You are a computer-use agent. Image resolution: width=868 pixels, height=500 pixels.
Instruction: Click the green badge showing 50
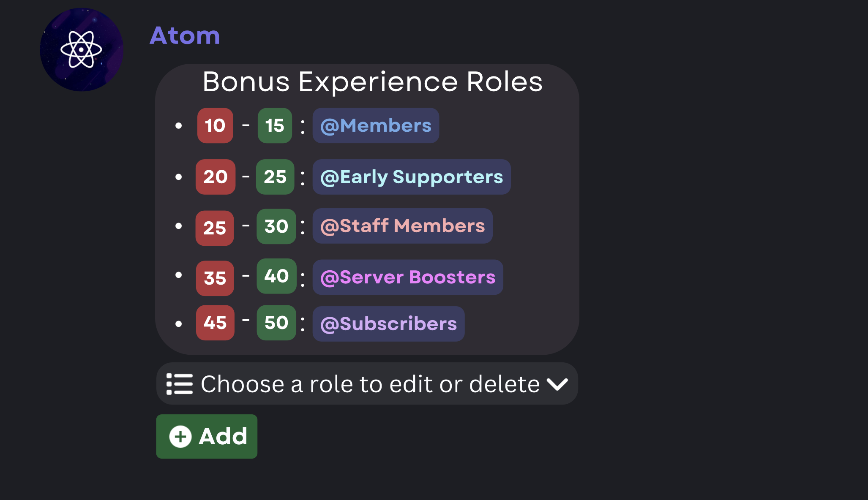coord(276,323)
